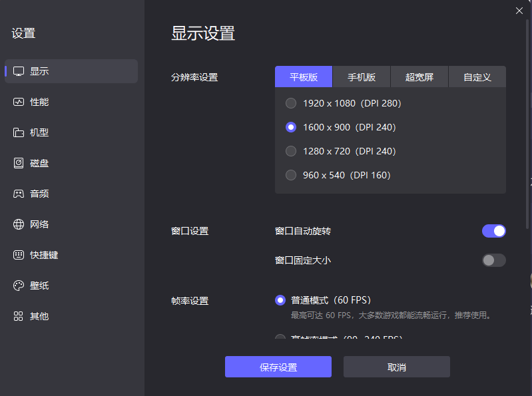Image resolution: width=532 pixels, height=396 pixels.
Task: Open the 壁纸 settings page
Action: 71,286
